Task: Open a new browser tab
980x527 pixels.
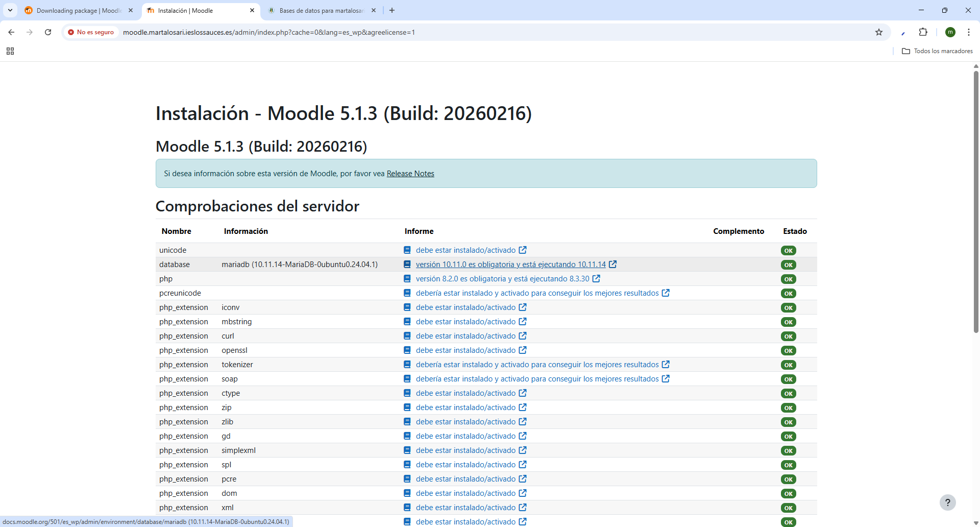Action: pos(392,10)
